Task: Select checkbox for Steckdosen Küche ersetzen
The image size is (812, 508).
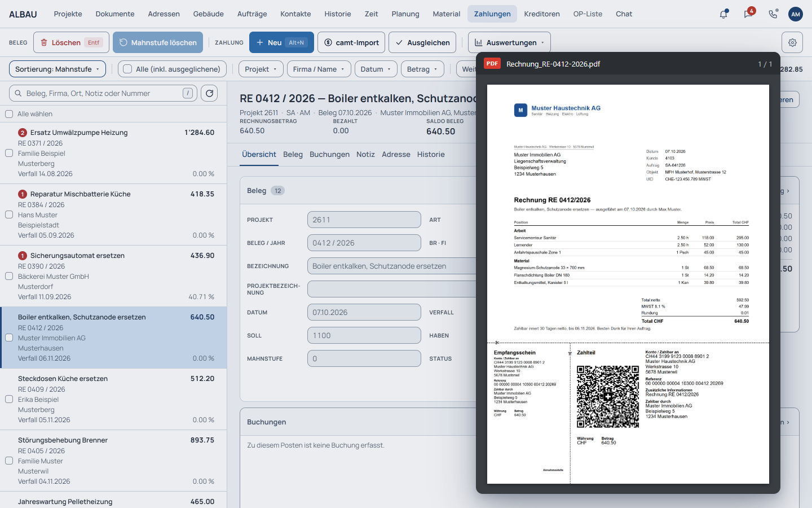Action: point(9,399)
